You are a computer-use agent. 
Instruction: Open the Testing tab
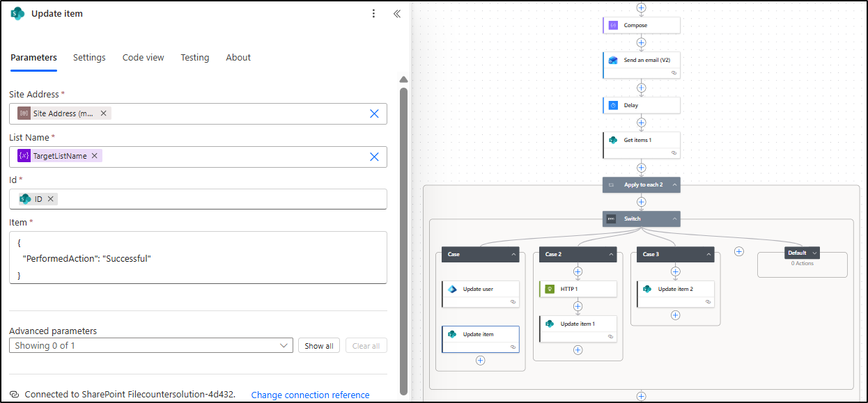(x=194, y=57)
